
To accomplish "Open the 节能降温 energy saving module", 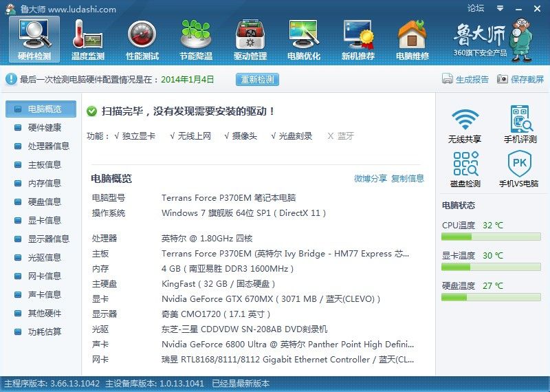I will [196, 40].
